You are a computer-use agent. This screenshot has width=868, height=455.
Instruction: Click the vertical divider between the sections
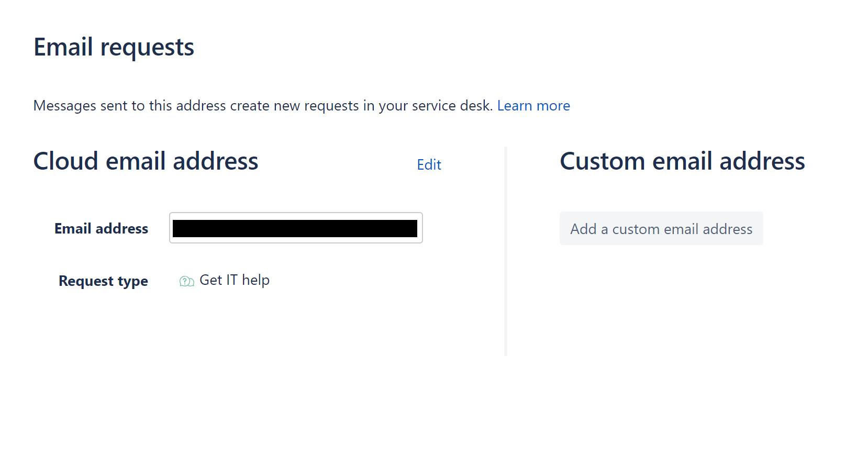506,251
